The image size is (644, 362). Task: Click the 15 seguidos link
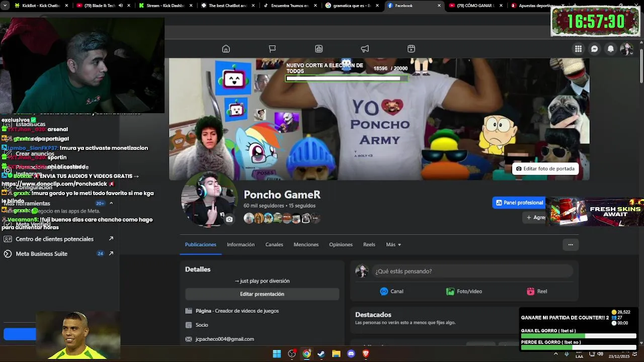coord(302,206)
